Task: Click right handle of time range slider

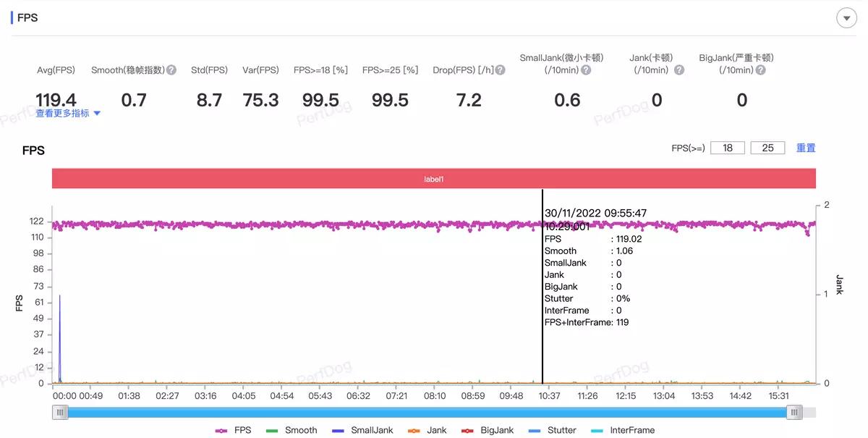Action: coord(795,412)
